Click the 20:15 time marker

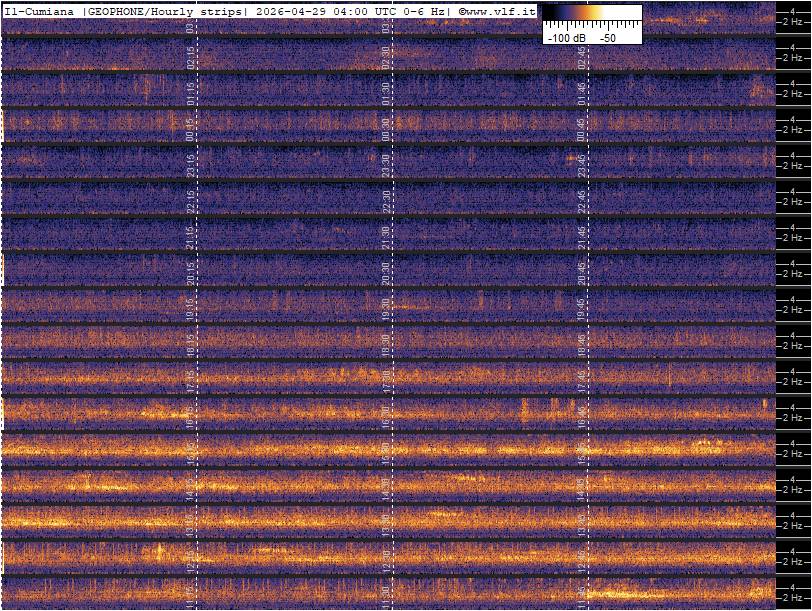coord(191,272)
